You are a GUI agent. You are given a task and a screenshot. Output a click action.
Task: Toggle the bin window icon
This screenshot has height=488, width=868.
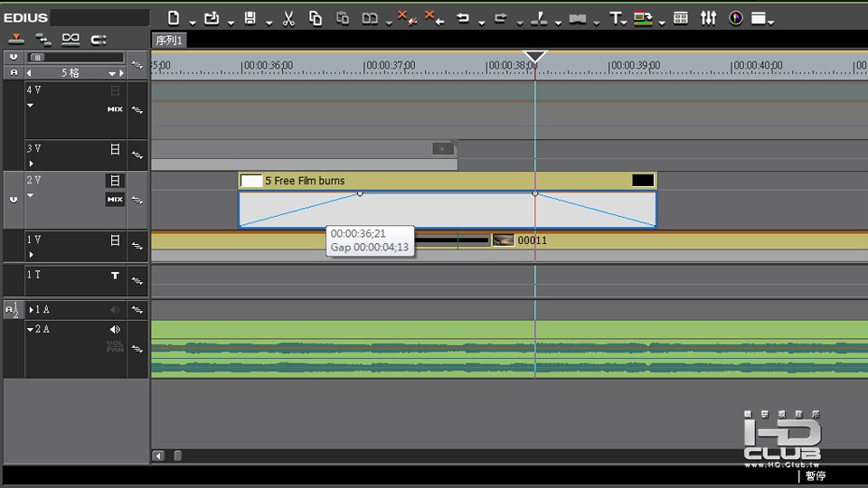pyautogui.click(x=681, y=18)
